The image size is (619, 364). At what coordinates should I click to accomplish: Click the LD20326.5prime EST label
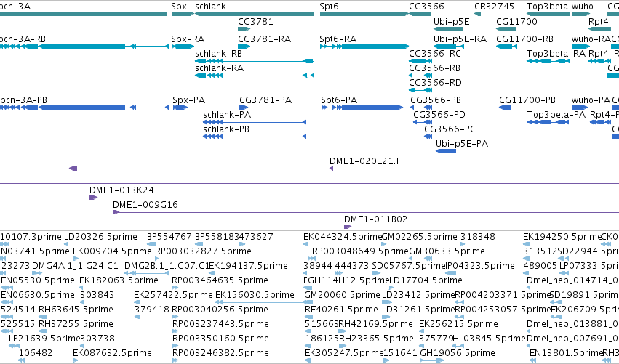(x=100, y=237)
